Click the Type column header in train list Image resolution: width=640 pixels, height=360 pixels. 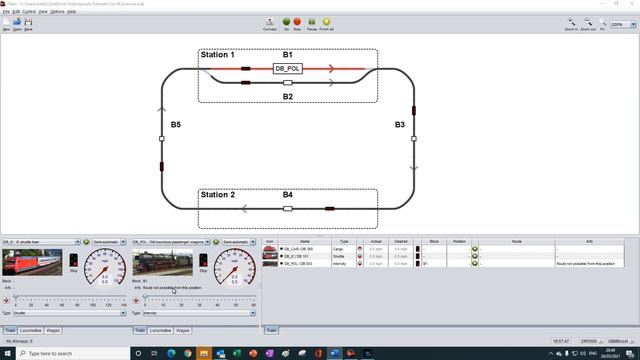tap(344, 242)
